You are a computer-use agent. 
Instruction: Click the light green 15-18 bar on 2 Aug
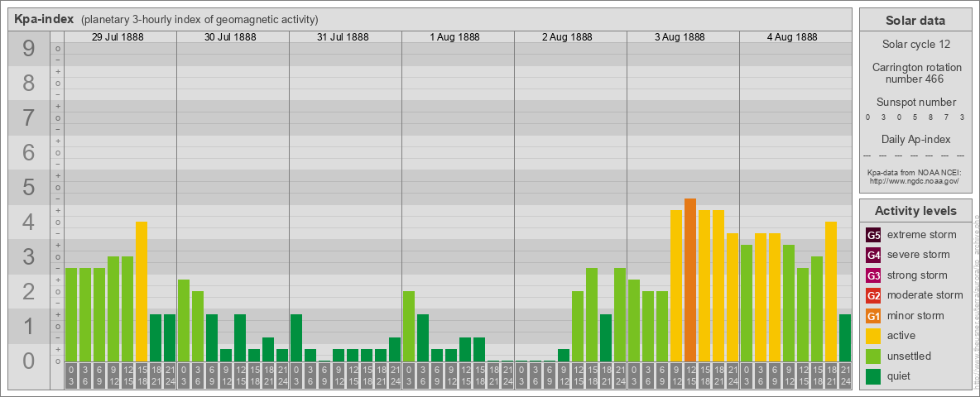[x=592, y=314]
